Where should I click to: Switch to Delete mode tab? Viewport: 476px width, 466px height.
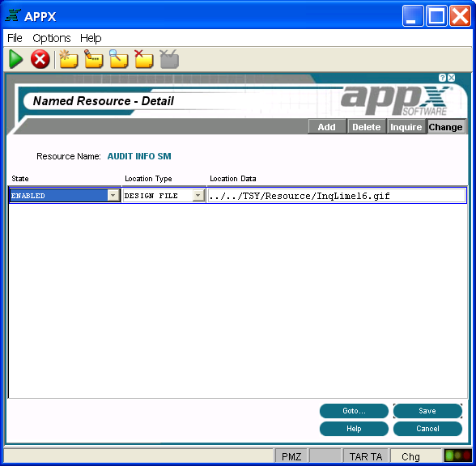click(x=367, y=127)
